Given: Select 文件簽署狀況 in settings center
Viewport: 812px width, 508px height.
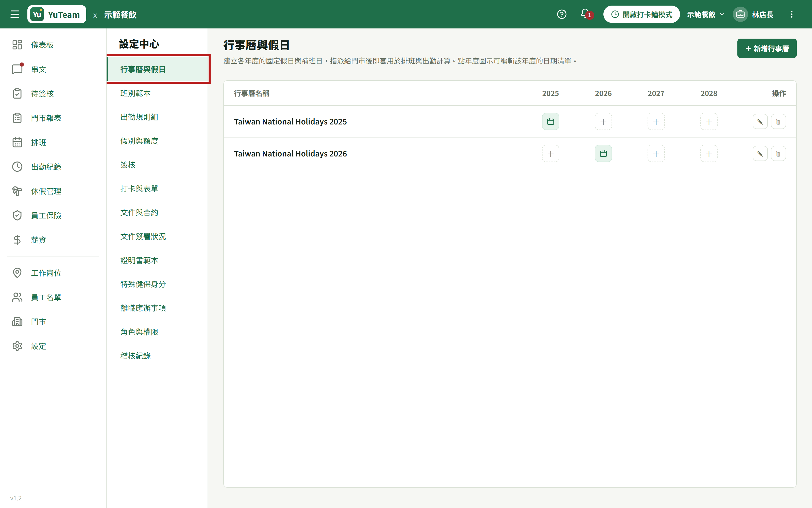Looking at the screenshot, I should pyautogui.click(x=157, y=236).
